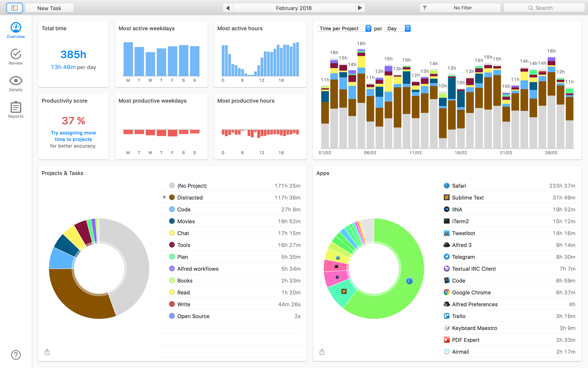Click the Most active hours chart

(x=260, y=59)
